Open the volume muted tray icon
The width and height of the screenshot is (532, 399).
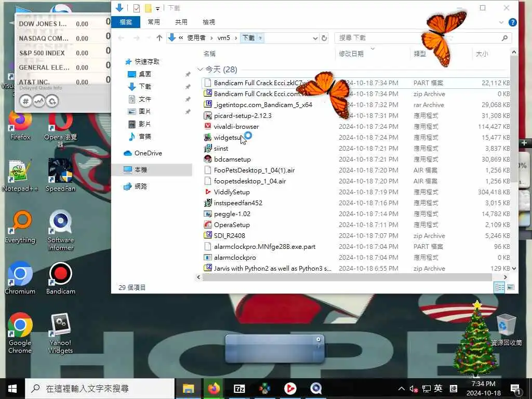pos(413,389)
